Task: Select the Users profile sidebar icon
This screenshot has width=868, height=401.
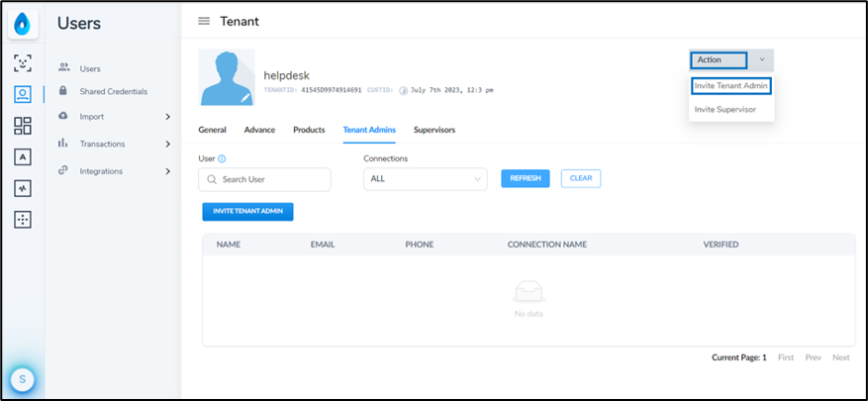Action: 23,94
